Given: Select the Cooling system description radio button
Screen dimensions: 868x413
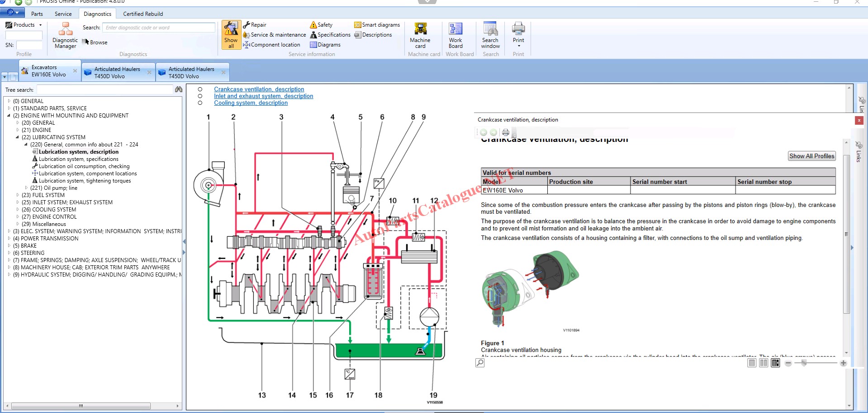Looking at the screenshot, I should [200, 103].
